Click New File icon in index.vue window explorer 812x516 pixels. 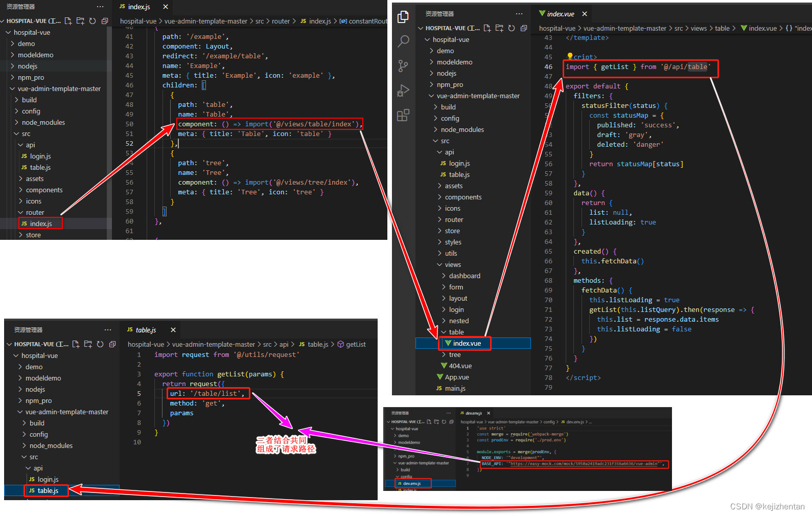pos(487,28)
